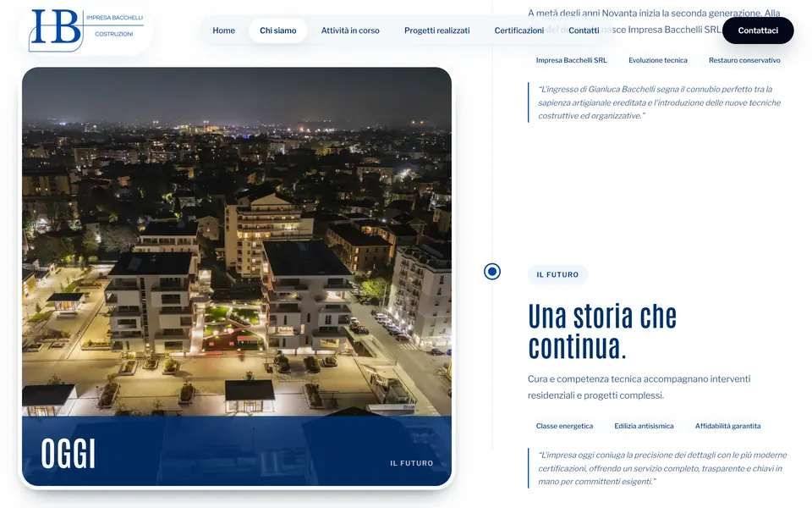Navigate to Certificazioni page
The height and width of the screenshot is (508, 812).
518,30
